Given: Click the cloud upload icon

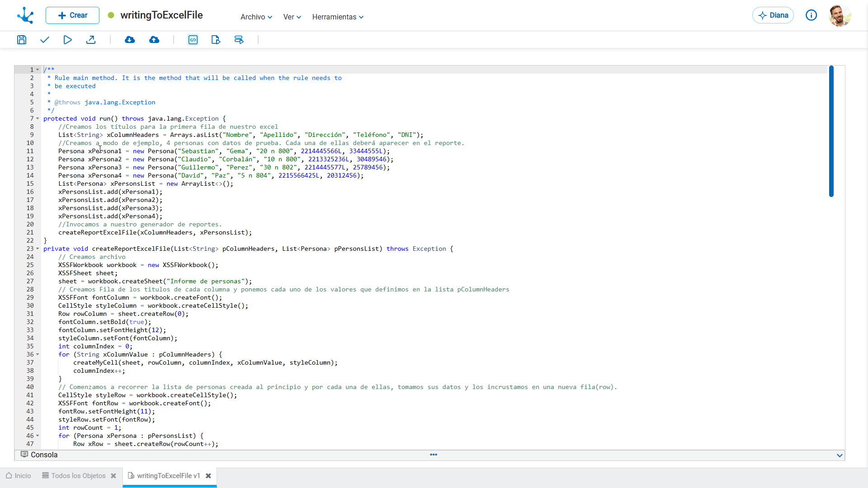Looking at the screenshot, I should pos(154,40).
